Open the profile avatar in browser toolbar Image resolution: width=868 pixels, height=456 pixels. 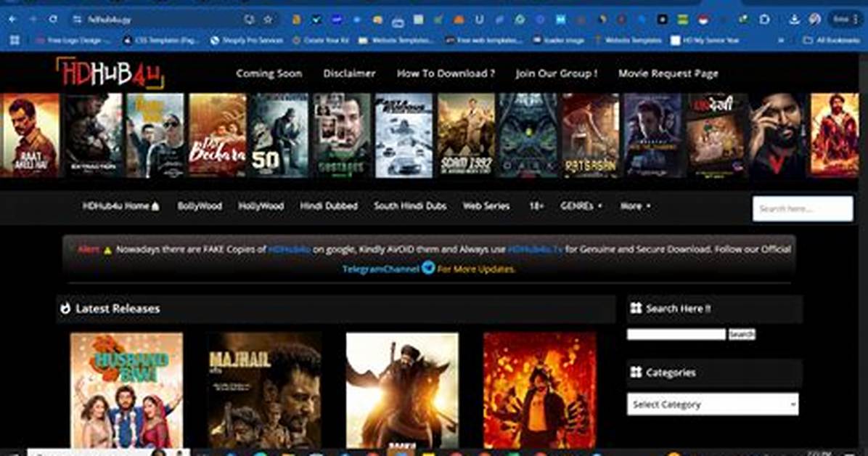coord(814,20)
